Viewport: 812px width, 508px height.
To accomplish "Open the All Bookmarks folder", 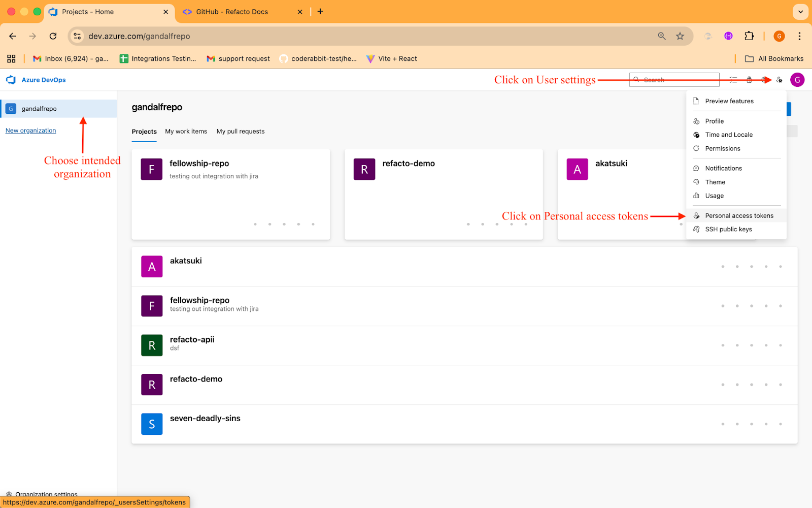I will pyautogui.click(x=774, y=58).
